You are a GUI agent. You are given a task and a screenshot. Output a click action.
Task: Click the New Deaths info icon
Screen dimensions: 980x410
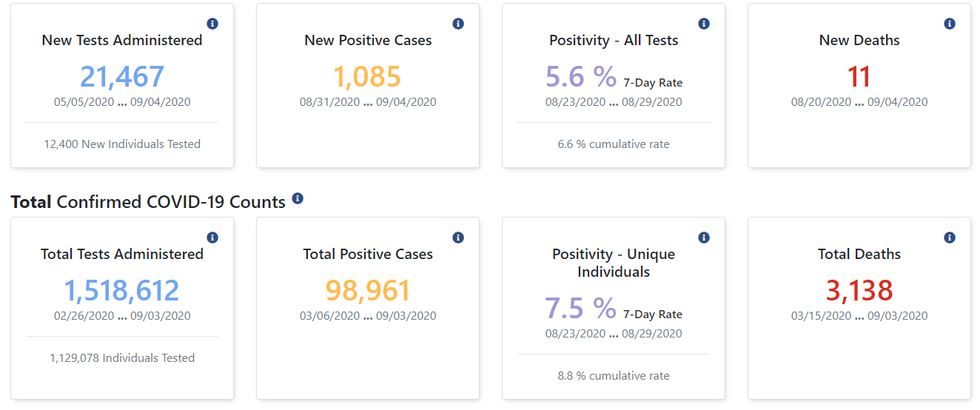[950, 24]
